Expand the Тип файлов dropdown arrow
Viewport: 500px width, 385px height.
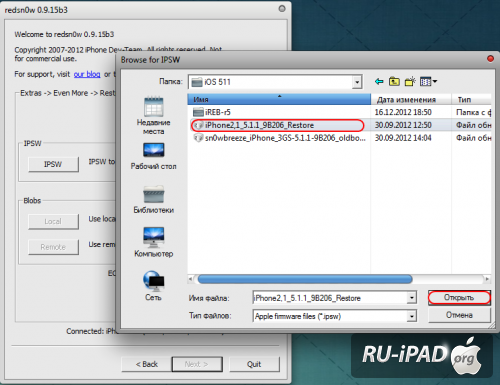412,316
